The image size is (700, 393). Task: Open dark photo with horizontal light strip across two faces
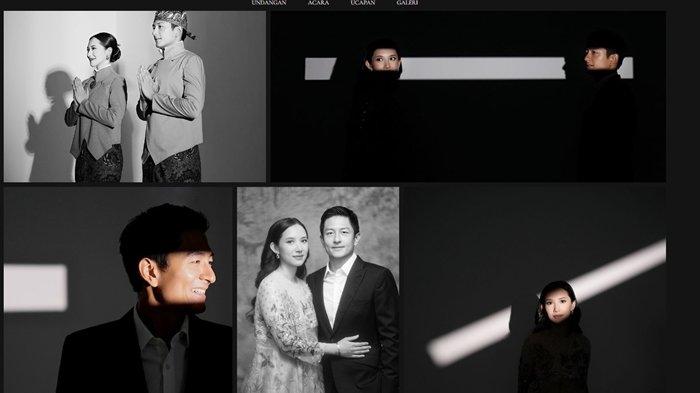point(468,96)
